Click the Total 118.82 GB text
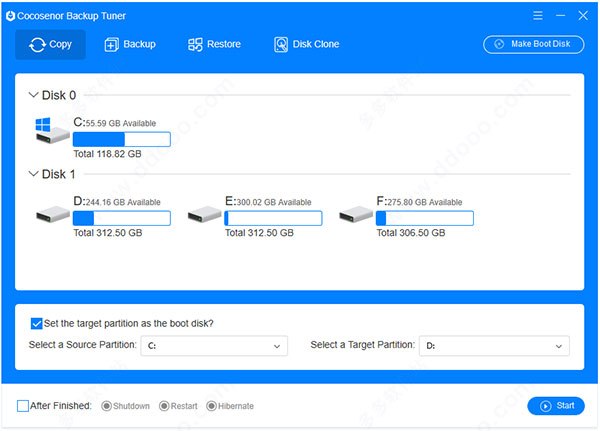 pyautogui.click(x=108, y=154)
